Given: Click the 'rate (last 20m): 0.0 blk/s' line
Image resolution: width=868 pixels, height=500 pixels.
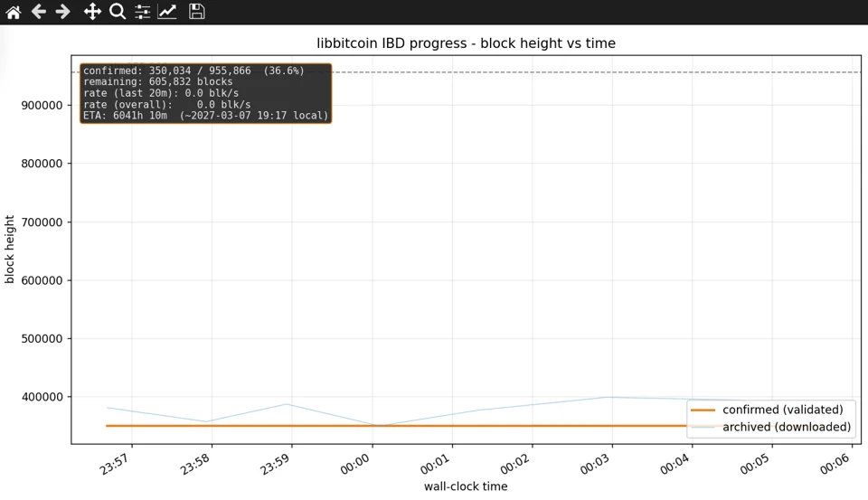Looking at the screenshot, I should point(161,93).
